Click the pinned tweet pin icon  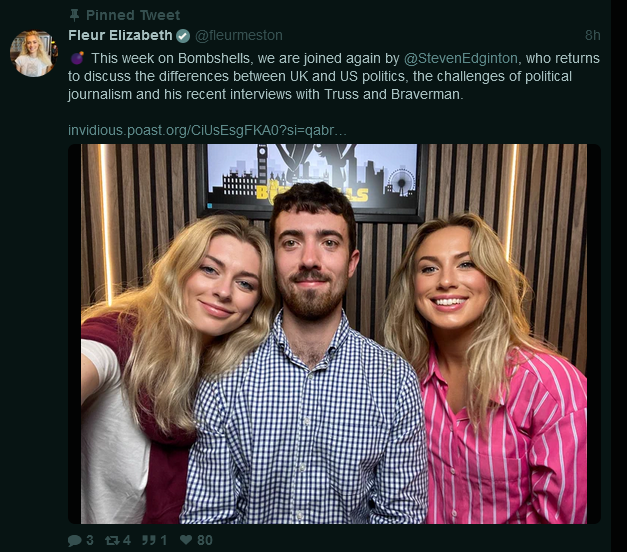click(x=74, y=15)
